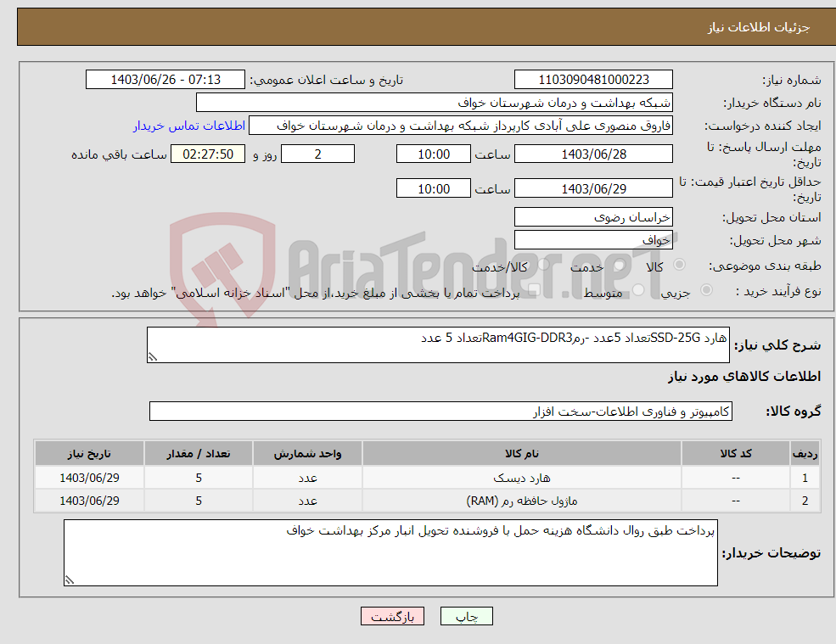
Task: Click the resize grip of buyer notes box
Action: click(70, 580)
